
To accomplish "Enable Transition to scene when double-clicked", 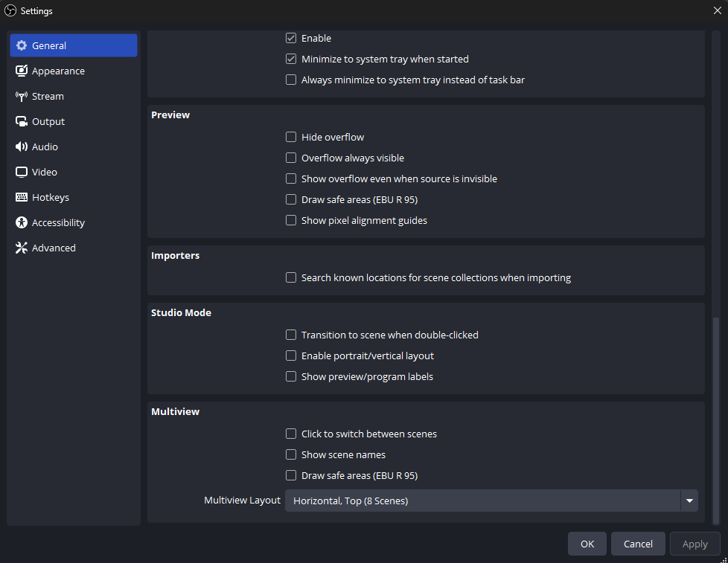I will (x=291, y=335).
